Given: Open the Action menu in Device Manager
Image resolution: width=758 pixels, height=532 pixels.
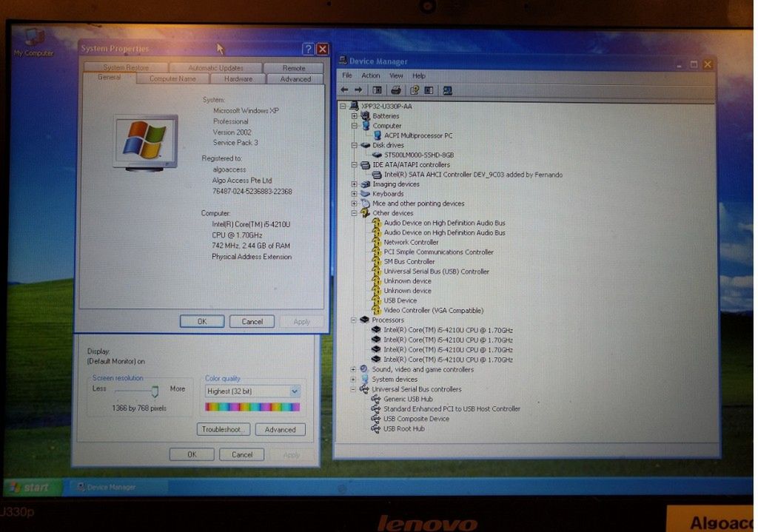Looking at the screenshot, I should point(370,75).
